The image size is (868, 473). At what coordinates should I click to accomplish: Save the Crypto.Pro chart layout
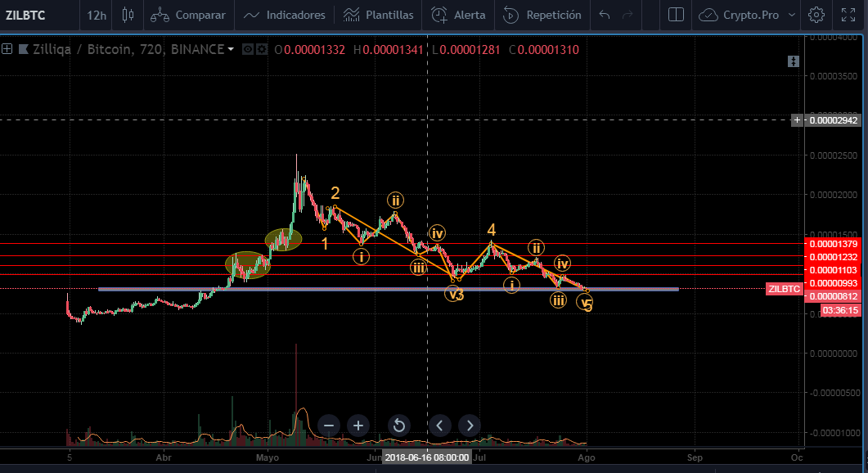point(739,15)
